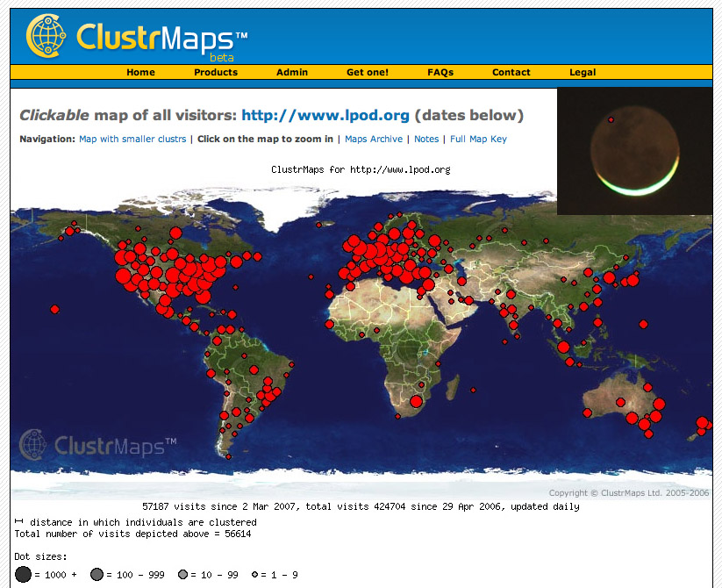Click the 'Dot sizes:' label

click(x=40, y=556)
